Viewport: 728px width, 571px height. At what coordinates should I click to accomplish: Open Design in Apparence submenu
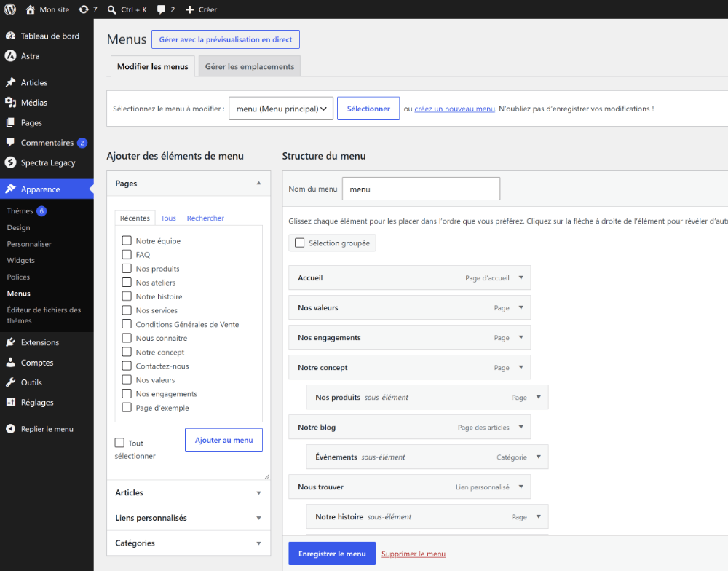[x=19, y=227]
